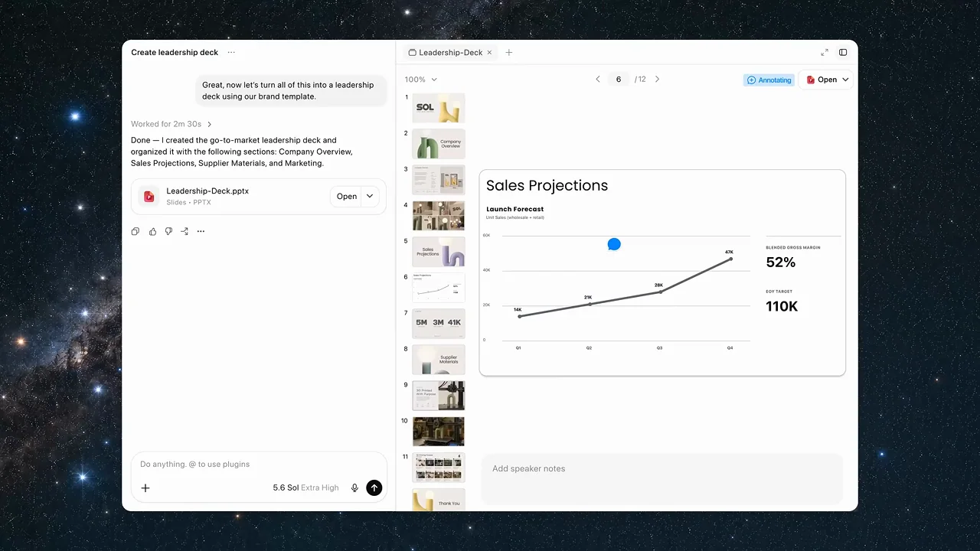Click the 14K data label on the chart
The image size is (980, 551).
(x=518, y=310)
